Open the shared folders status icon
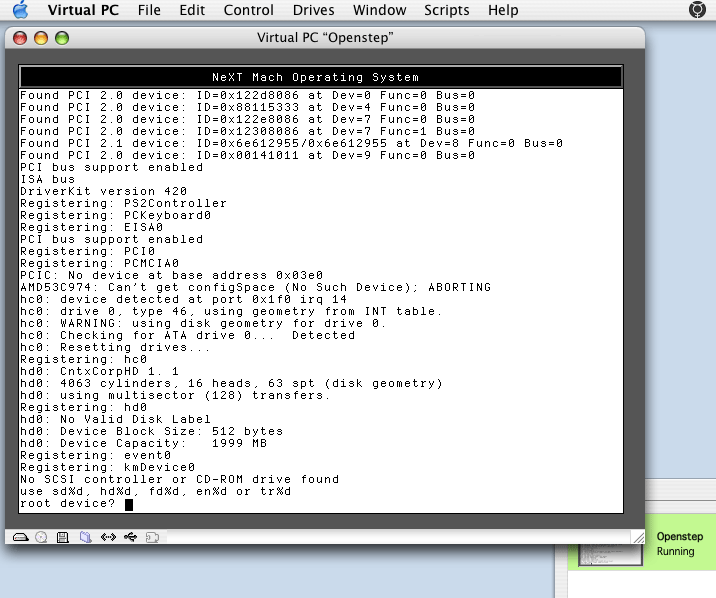Image resolution: width=716 pixels, height=598 pixels. click(85, 537)
